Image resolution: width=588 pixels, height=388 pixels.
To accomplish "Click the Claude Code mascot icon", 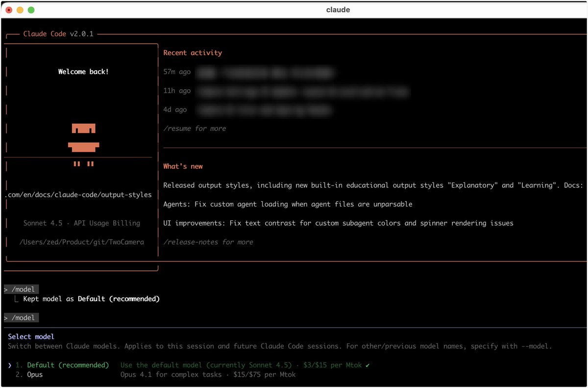I will 84,145.
